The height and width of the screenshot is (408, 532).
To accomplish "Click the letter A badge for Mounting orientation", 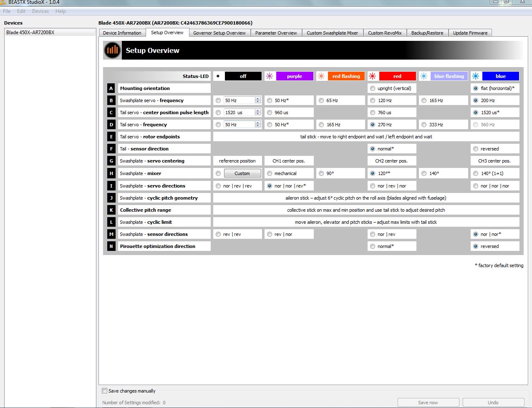I will 111,88.
